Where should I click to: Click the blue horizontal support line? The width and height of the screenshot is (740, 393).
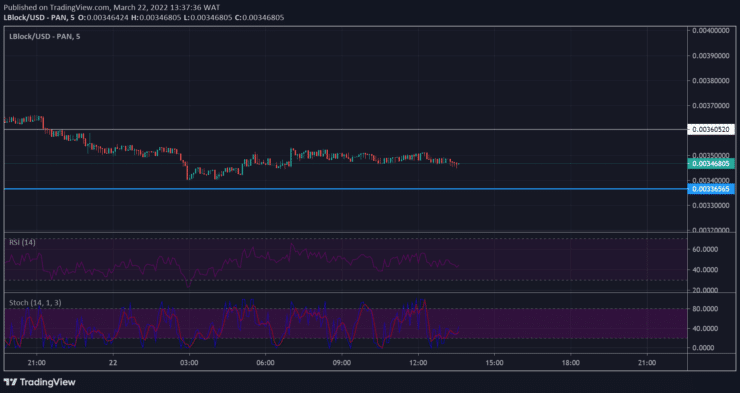tap(345, 189)
